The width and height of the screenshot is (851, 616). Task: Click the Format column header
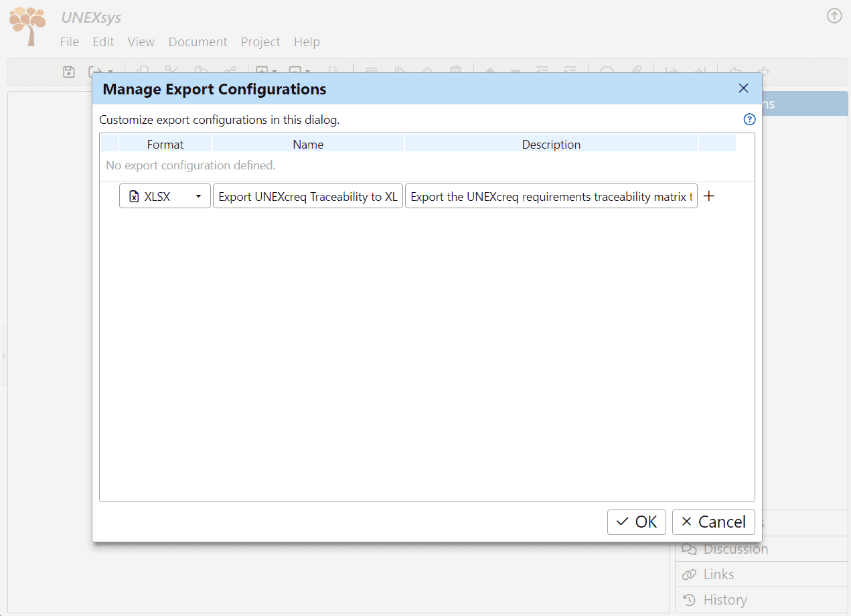tap(165, 144)
